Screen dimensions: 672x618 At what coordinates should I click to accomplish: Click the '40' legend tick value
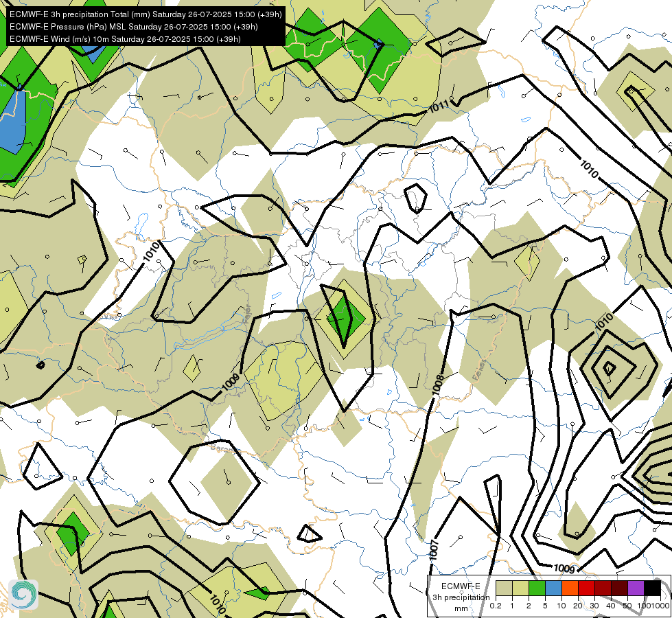(x=611, y=606)
